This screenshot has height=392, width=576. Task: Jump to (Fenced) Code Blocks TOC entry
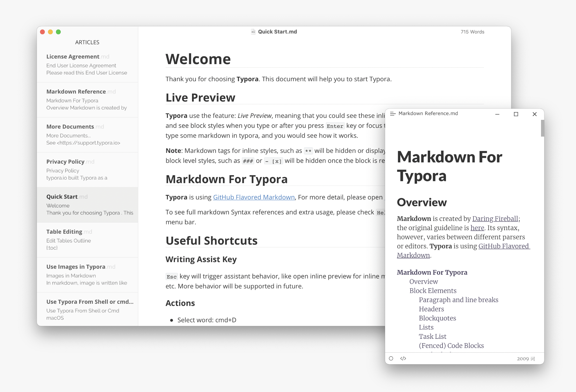coord(451,346)
